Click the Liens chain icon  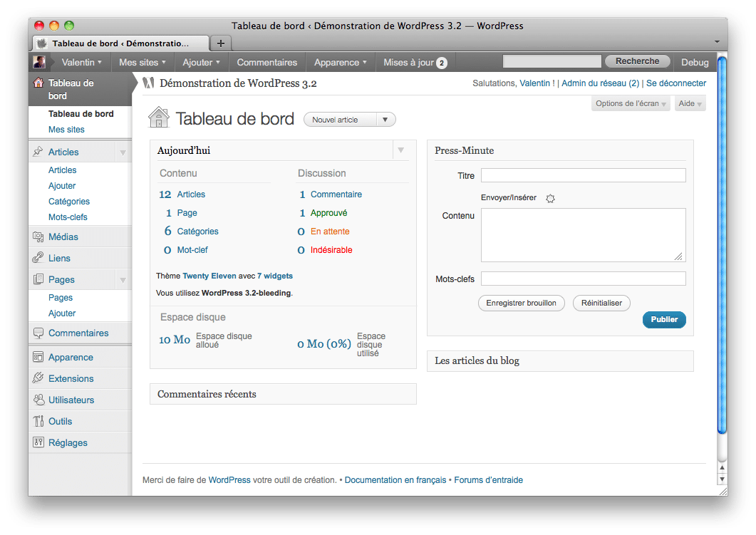(38, 258)
